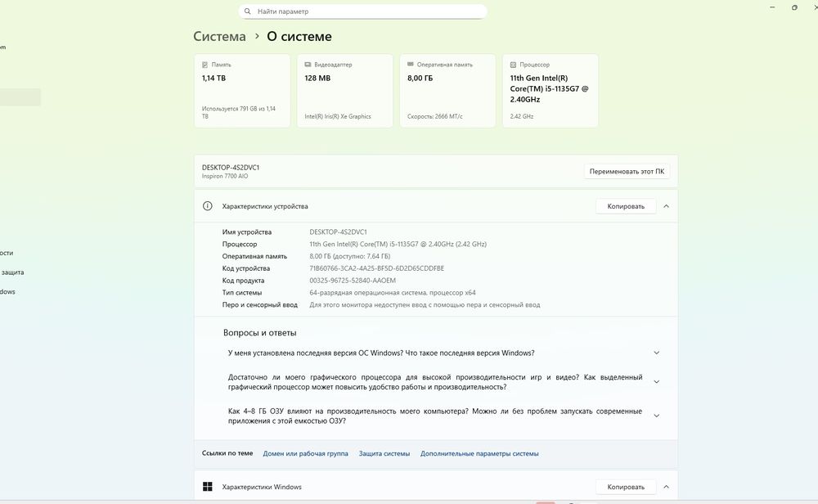The height and width of the screenshot is (504, 818).
Task: Collapse "Характеристики Windows" section chevron
Action: pyautogui.click(x=666, y=487)
